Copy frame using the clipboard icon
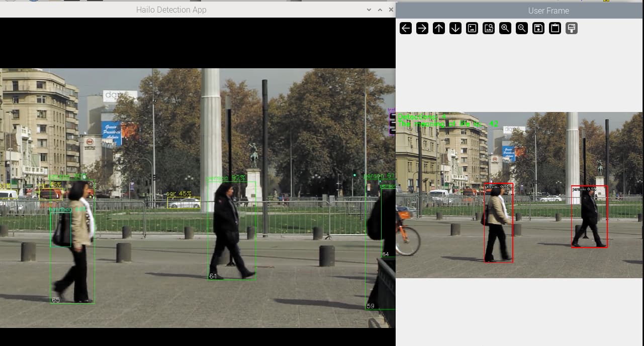Image resolution: width=644 pixels, height=346 pixels. [555, 28]
